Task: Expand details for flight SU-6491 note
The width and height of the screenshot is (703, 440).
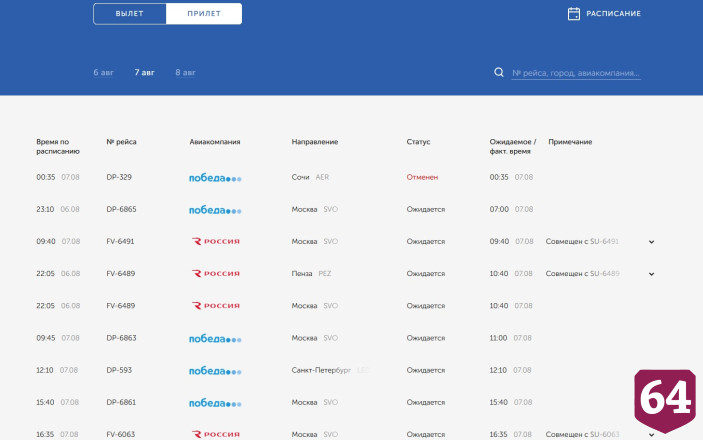Action: [651, 242]
